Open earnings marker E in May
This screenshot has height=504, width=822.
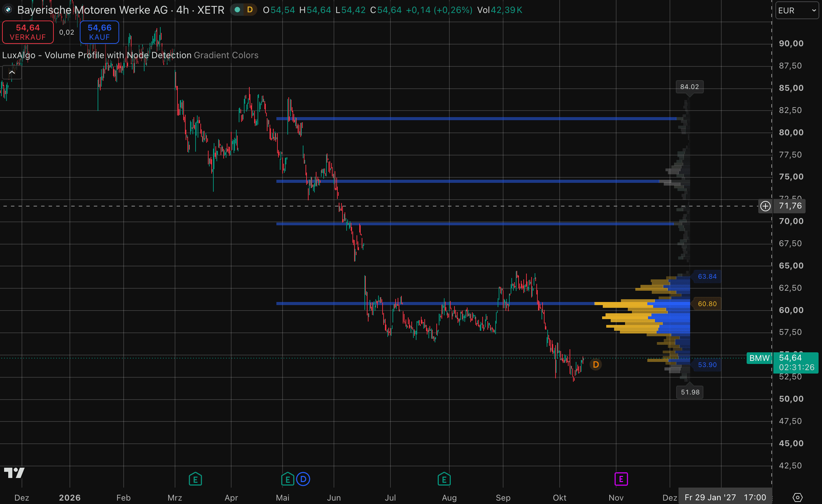click(x=288, y=479)
